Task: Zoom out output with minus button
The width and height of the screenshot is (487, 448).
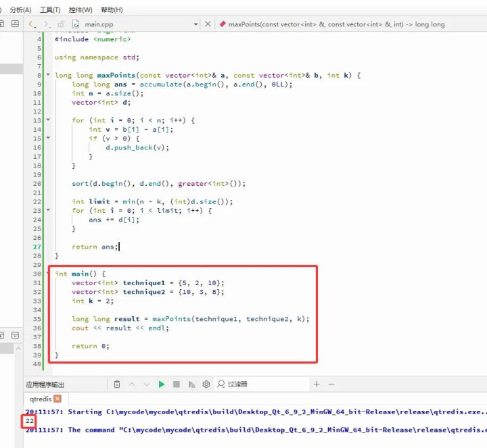Action: click(331, 384)
